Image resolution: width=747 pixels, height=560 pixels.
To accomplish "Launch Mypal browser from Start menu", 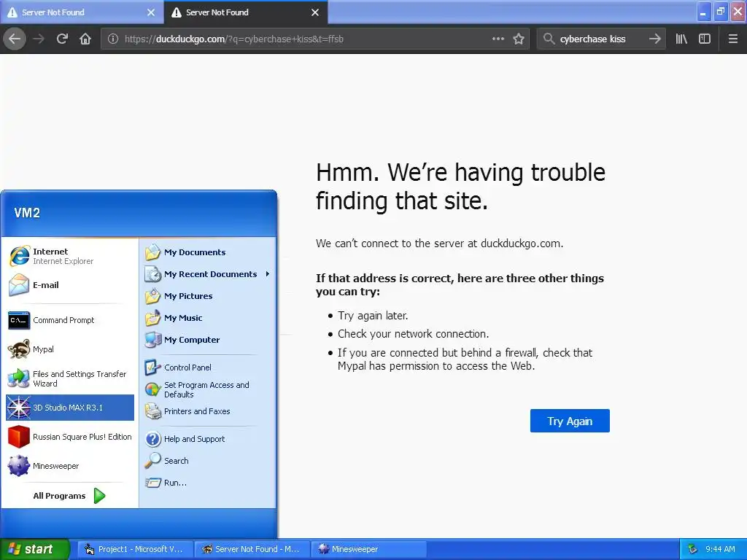I will pyautogui.click(x=70, y=349).
